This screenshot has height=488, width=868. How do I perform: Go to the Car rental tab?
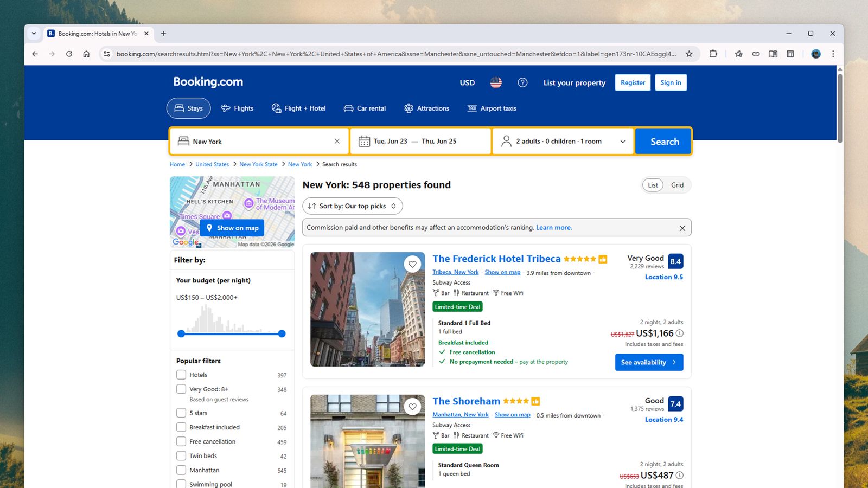click(x=365, y=108)
